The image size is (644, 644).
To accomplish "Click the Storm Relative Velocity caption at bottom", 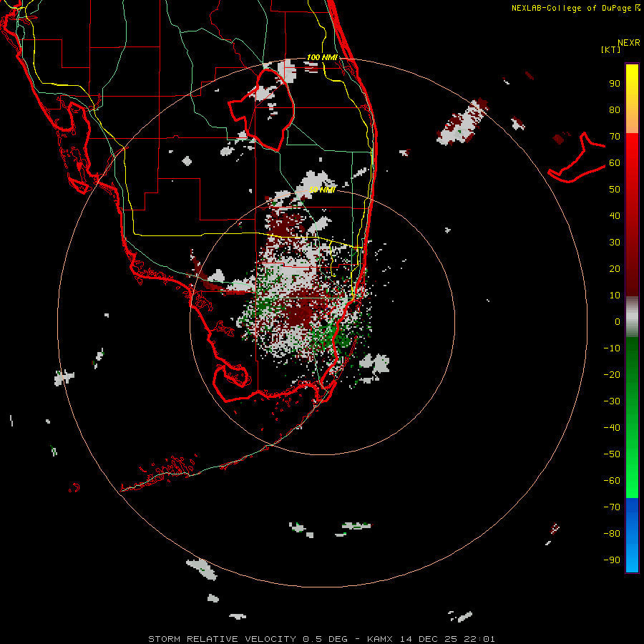I will (321, 639).
